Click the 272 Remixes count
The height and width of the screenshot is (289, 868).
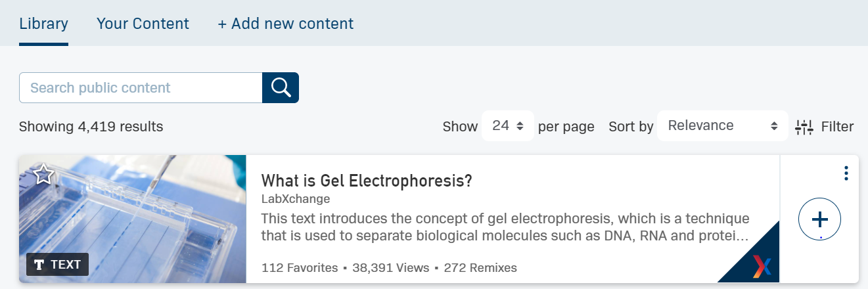(x=480, y=268)
